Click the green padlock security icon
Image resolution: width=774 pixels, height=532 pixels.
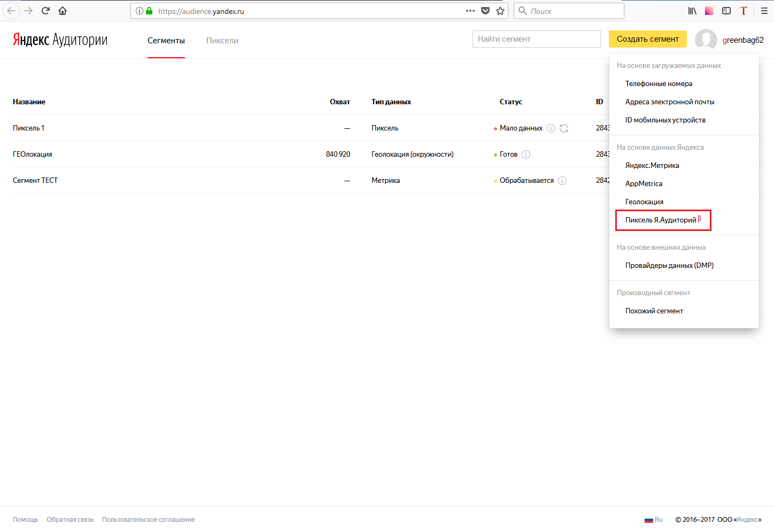149,11
